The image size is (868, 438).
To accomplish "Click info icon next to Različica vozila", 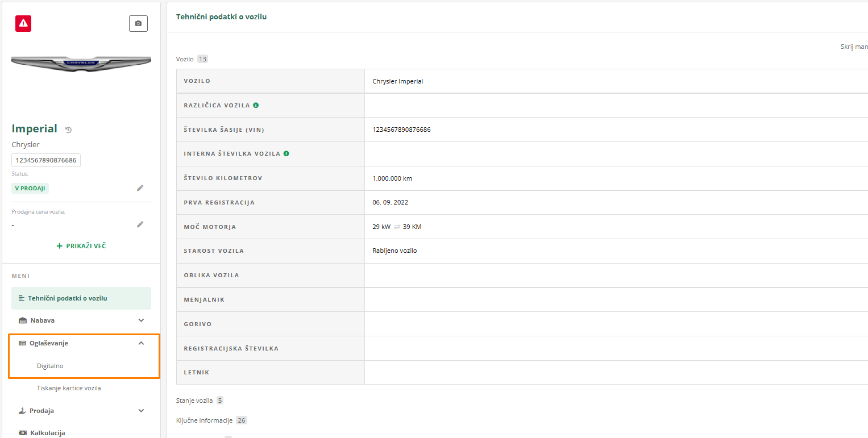I will tap(256, 105).
